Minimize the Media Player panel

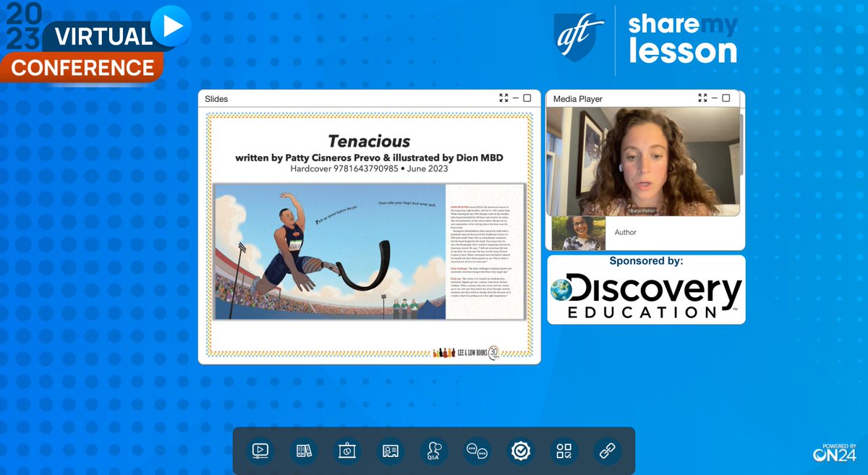715,98
